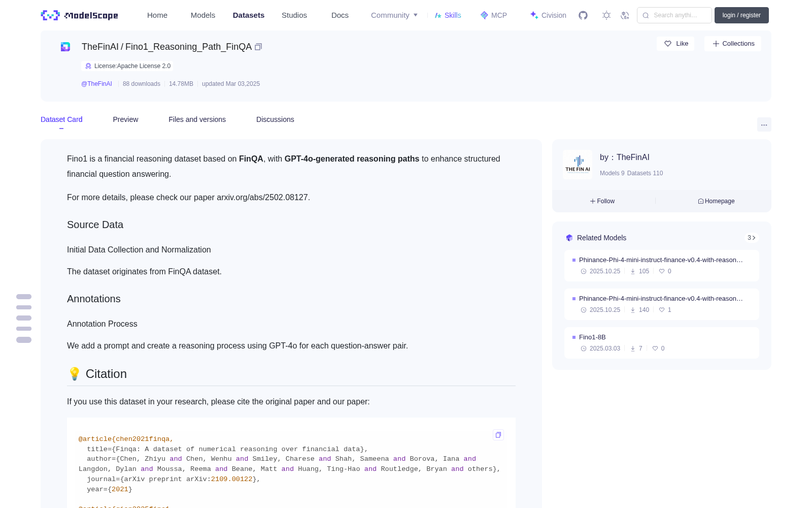812x508 pixels.
Task: Toggle the light/dark theme sun icon
Action: point(606,15)
